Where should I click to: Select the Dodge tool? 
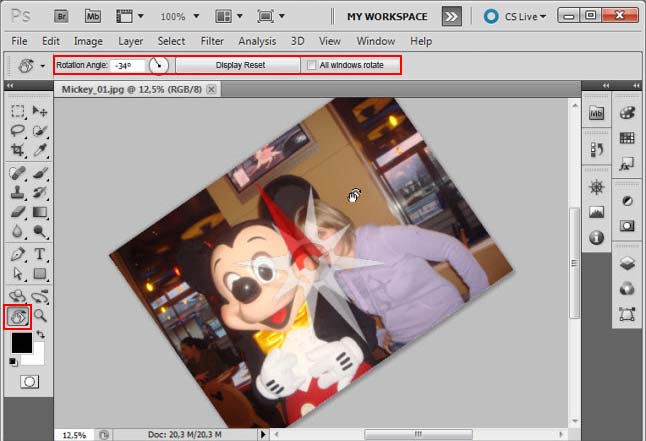(40, 231)
